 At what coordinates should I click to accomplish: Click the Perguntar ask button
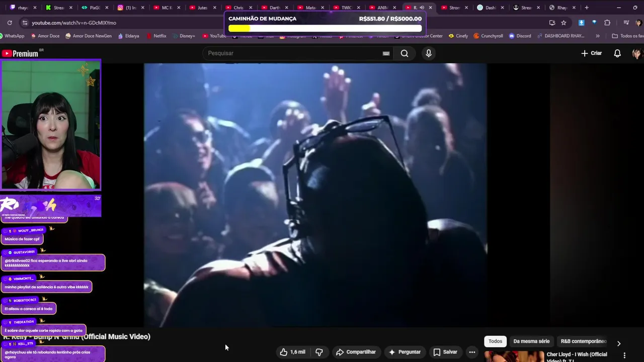click(404, 352)
